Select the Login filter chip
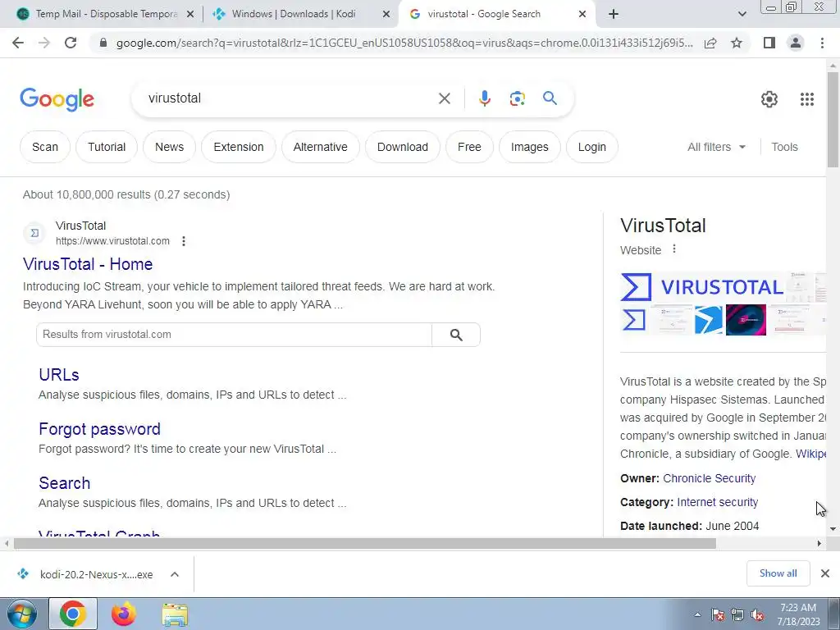The height and width of the screenshot is (630, 840). click(x=592, y=147)
